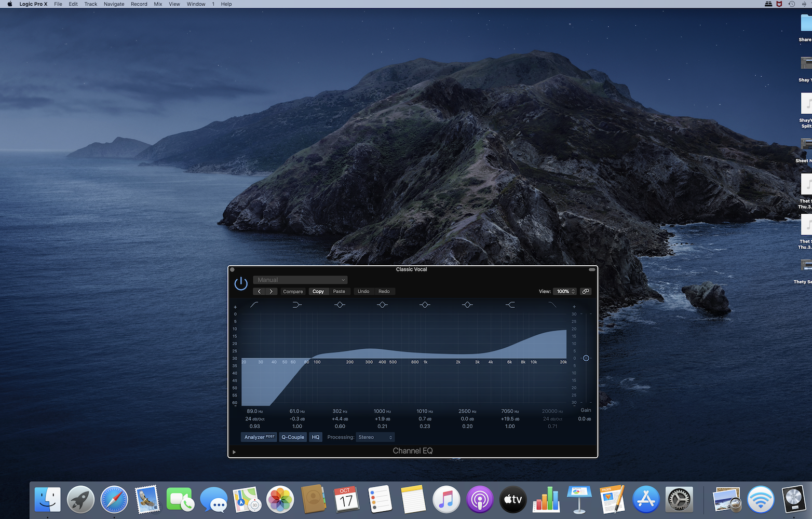The height and width of the screenshot is (519, 812).
Task: Click the Time Machine menu bar icon
Action: [x=792, y=4]
